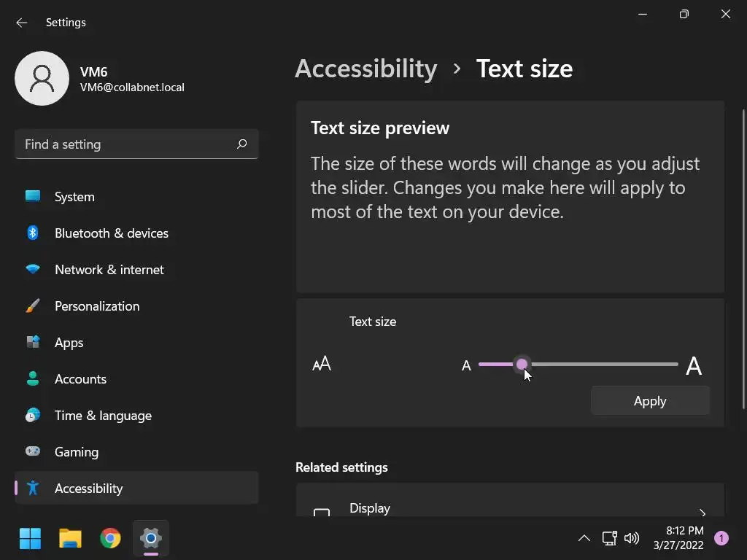Open Google Chrome from the taskbar

(x=110, y=539)
